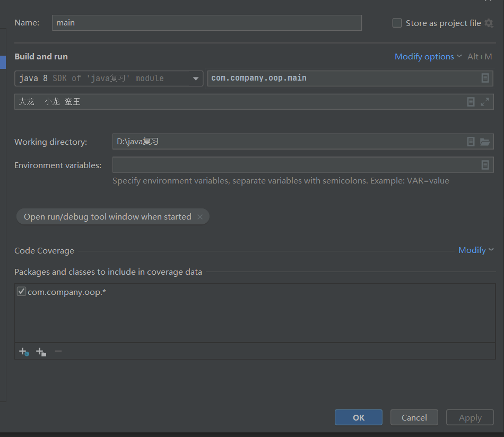The height and width of the screenshot is (437, 504).
Task: Remove the 'Open run/debug tool window' tag
Action: 200,217
